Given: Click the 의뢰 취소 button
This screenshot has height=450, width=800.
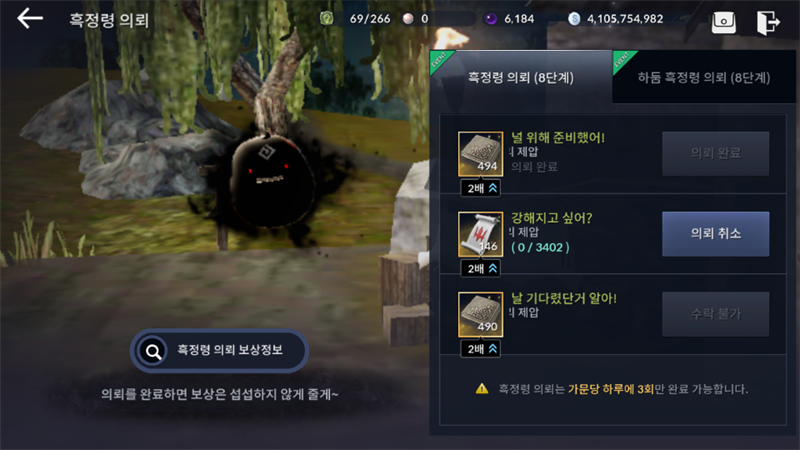Looking at the screenshot, I should [x=715, y=234].
